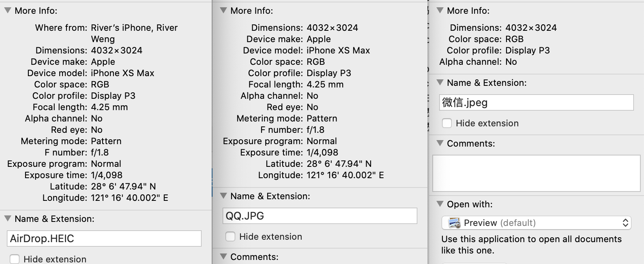The height and width of the screenshot is (264, 644).
Task: Click the Preview app icon in Open with
Action: pyautogui.click(x=455, y=223)
